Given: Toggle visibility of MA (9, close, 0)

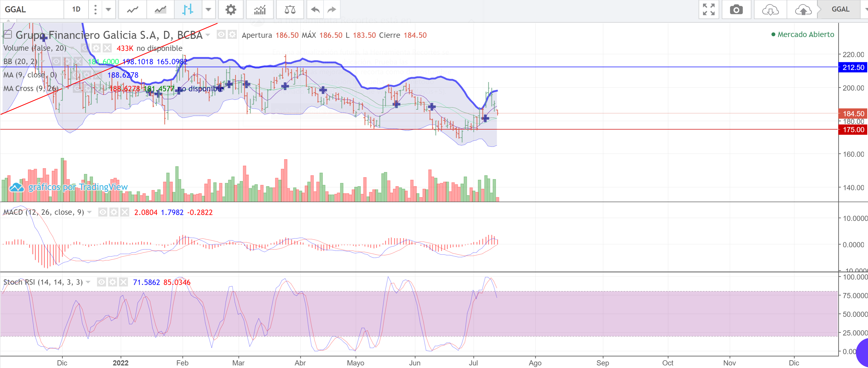Looking at the screenshot, I should click(x=75, y=75).
